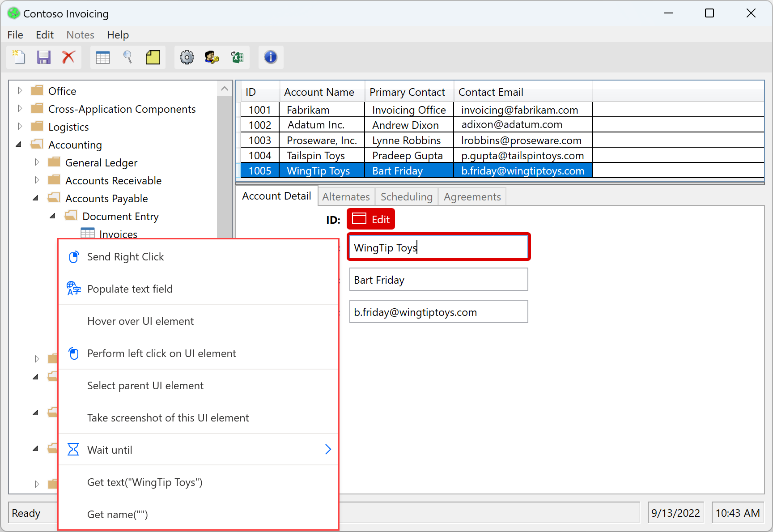Choose Populate text field menu option
This screenshot has height=532, width=773.
click(130, 289)
